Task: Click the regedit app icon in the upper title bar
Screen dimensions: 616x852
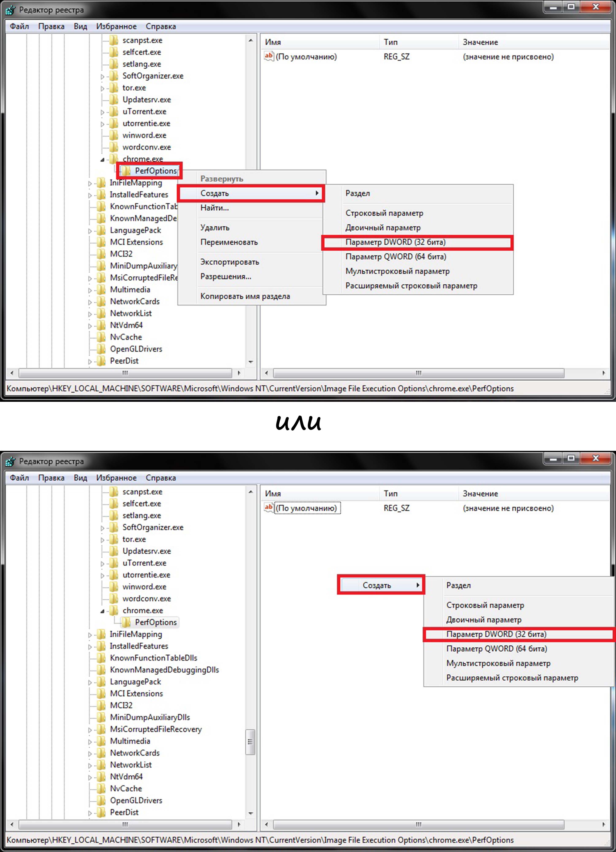Action: [x=10, y=10]
